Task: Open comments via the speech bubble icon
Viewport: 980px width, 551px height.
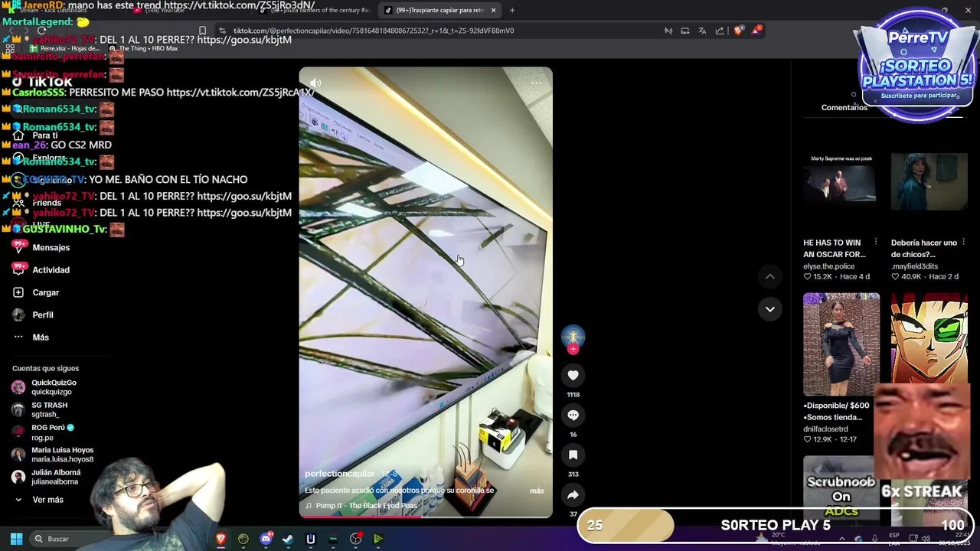Action: [573, 415]
